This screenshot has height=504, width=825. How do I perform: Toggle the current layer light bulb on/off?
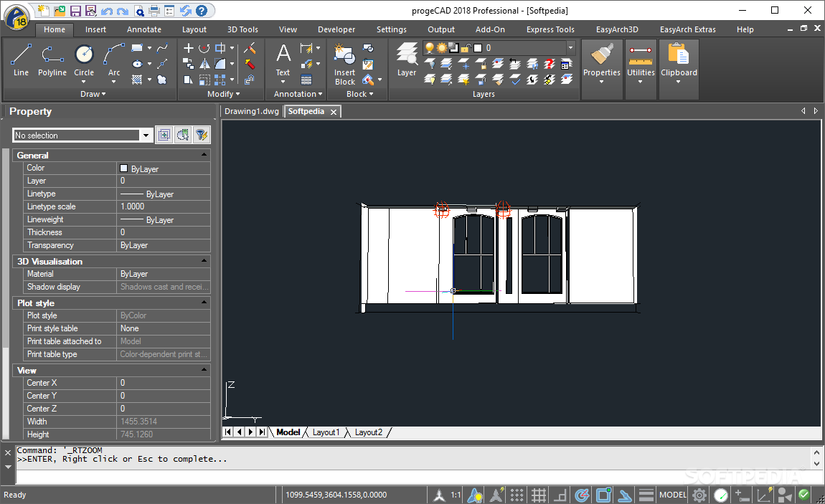point(429,47)
